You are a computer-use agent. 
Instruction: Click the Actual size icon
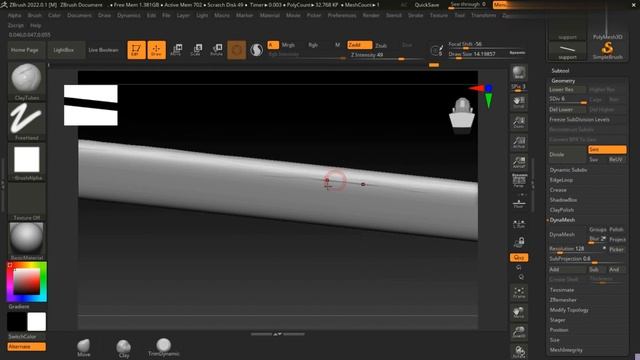click(519, 142)
